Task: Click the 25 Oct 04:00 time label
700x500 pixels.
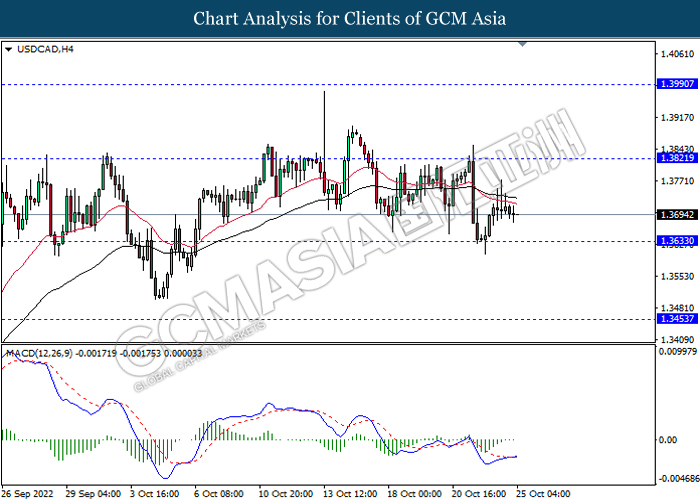Action: [x=543, y=494]
